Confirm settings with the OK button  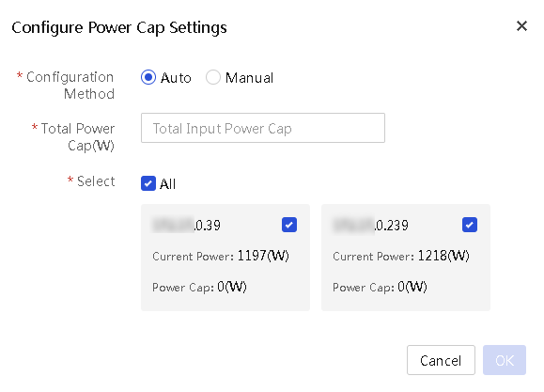pyautogui.click(x=505, y=360)
